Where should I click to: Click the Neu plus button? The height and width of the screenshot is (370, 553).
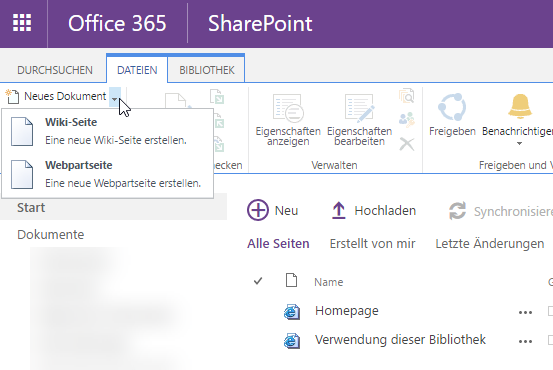(x=273, y=210)
